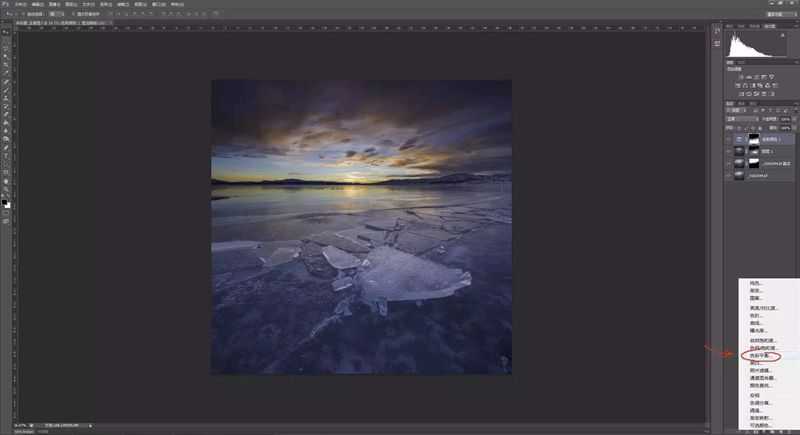Select the Pen tool

6,148
